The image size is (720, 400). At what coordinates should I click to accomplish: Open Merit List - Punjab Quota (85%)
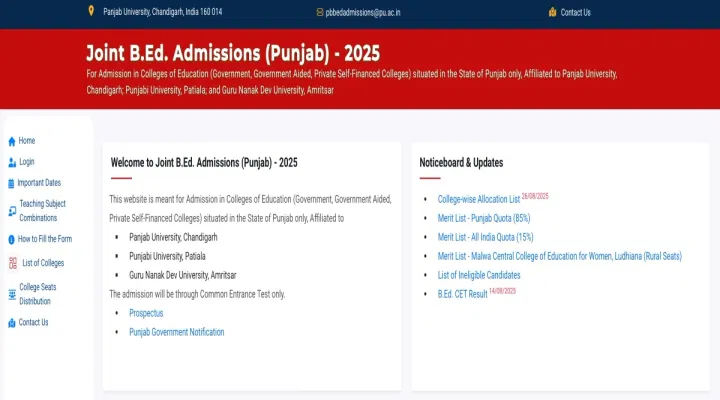pos(484,218)
